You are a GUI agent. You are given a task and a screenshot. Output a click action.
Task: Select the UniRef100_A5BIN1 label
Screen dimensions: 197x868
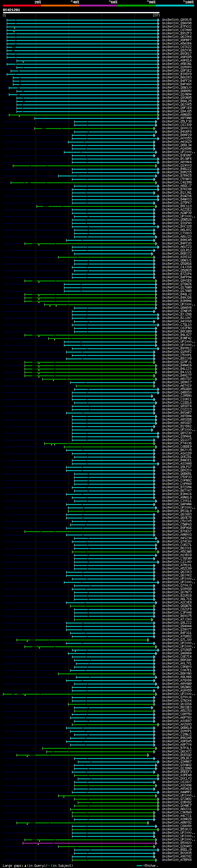click(177, 64)
